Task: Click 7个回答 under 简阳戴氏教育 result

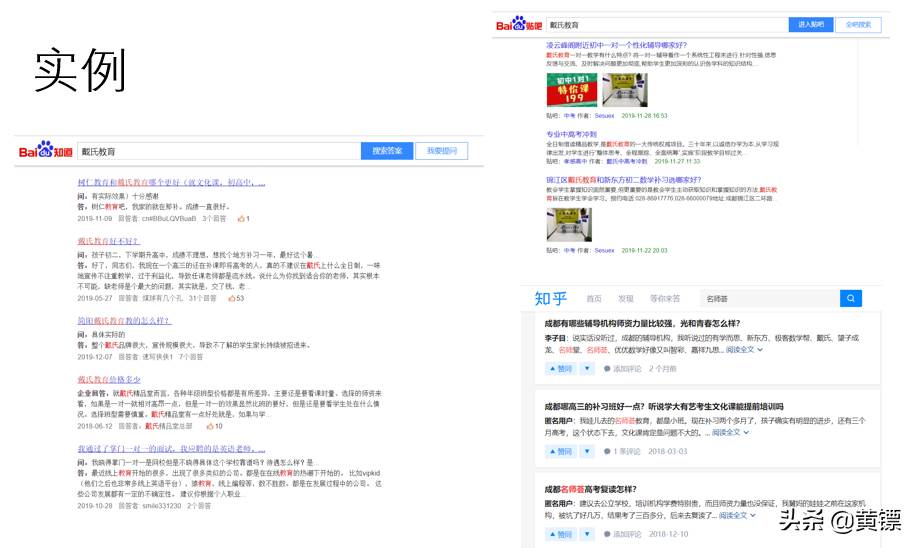Action: 191,357
